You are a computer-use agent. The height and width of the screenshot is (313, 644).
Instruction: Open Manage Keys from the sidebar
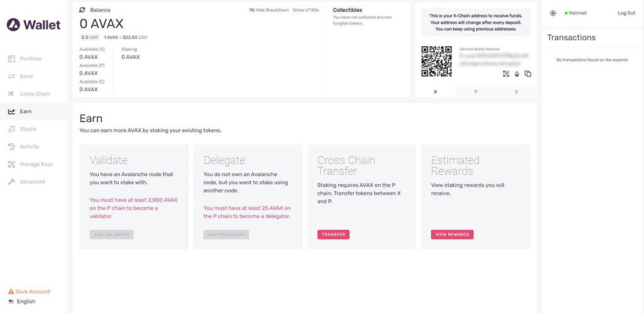click(x=34, y=164)
